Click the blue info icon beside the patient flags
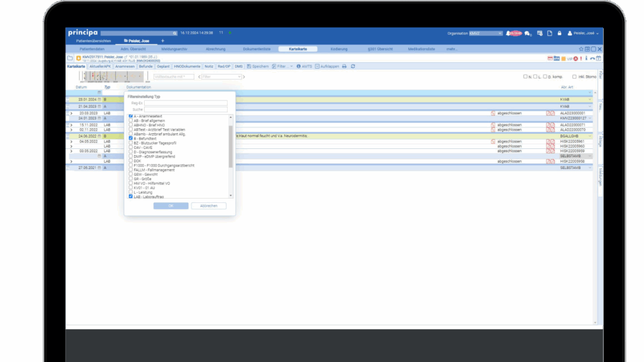 point(586,58)
